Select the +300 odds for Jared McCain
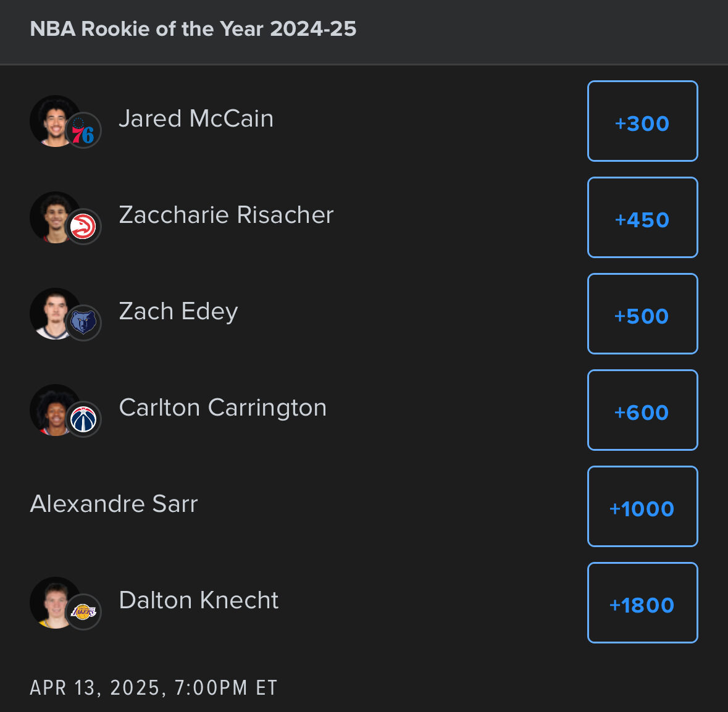 [x=642, y=122]
